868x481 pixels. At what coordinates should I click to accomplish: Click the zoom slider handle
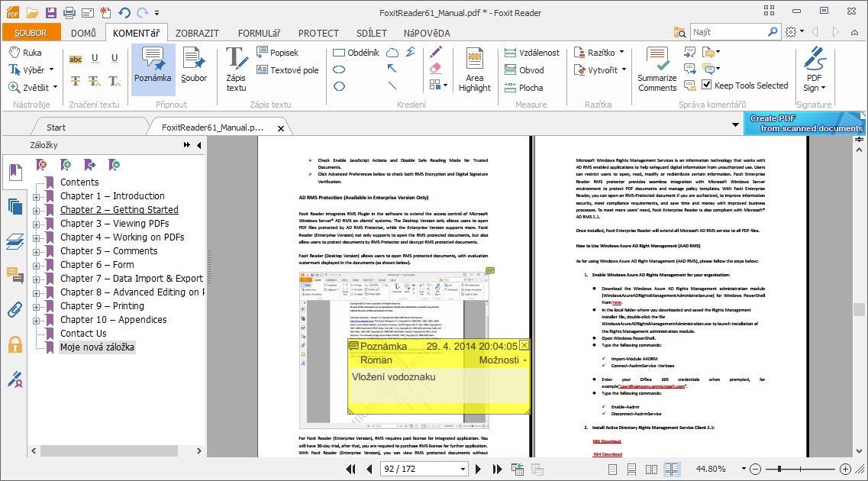click(779, 469)
